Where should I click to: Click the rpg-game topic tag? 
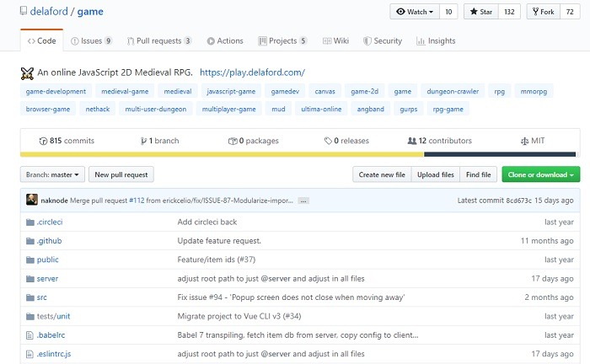pos(448,109)
